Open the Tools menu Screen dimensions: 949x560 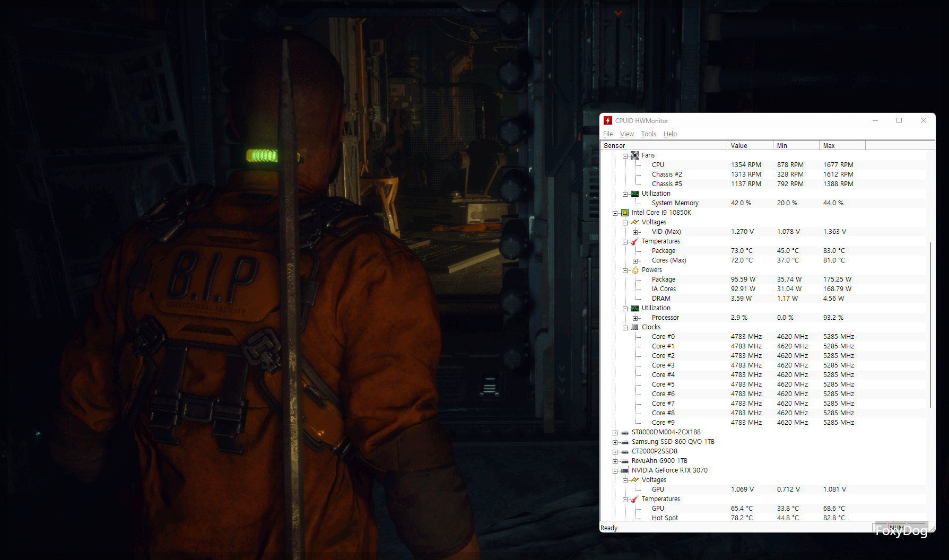pyautogui.click(x=649, y=134)
